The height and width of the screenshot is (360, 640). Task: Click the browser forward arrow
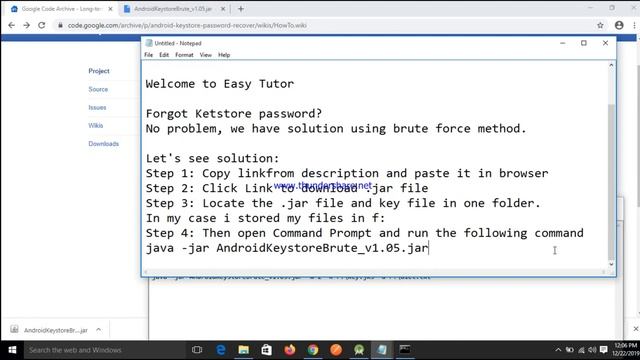(27, 25)
